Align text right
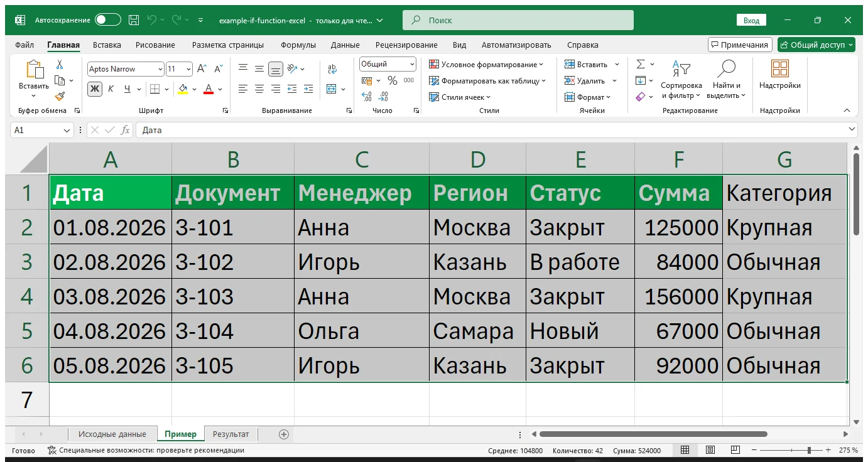The width and height of the screenshot is (868, 462). [275, 89]
